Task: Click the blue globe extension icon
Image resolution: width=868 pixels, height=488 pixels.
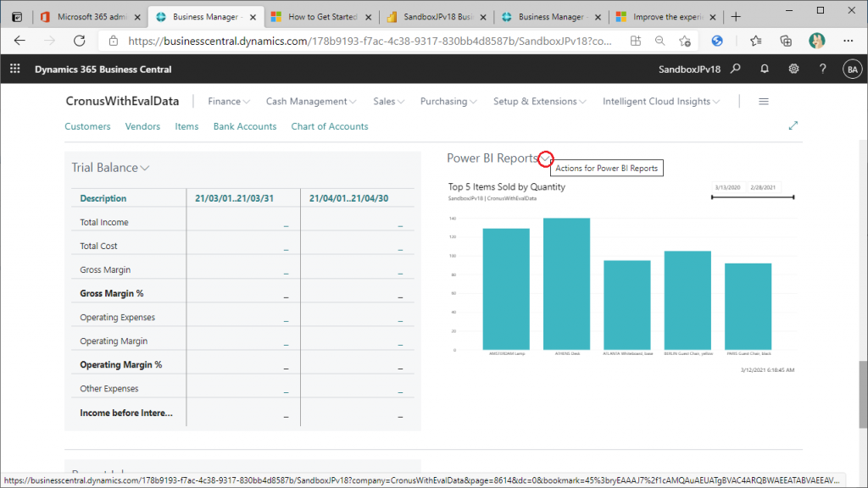Action: pos(717,41)
